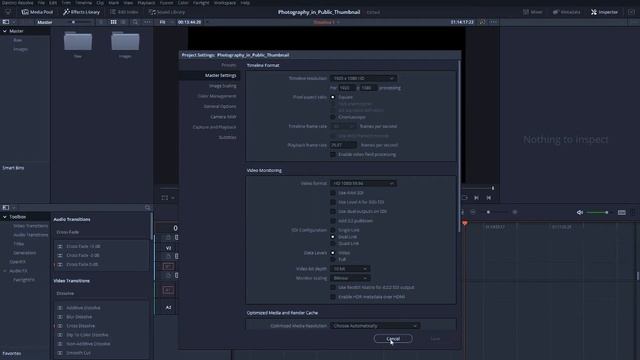Select Single Link SDI configuration
640x360 pixels.
click(333, 230)
